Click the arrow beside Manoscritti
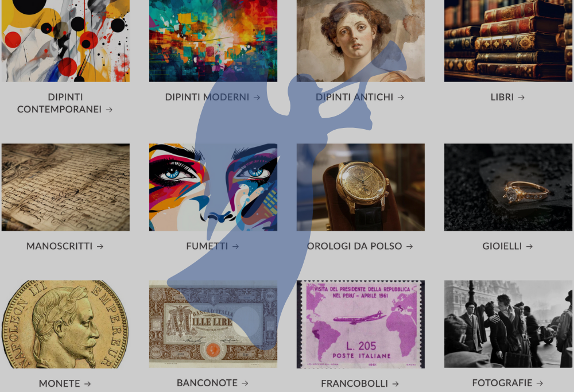This screenshot has width=574, height=392. (x=100, y=247)
